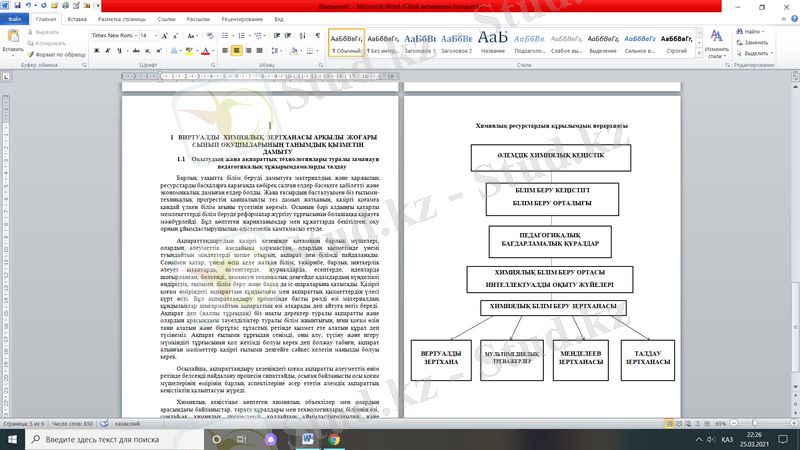The width and height of the screenshot is (800, 450).
Task: Click the Save icon in the quick access toolbar
Action: tap(19, 5)
